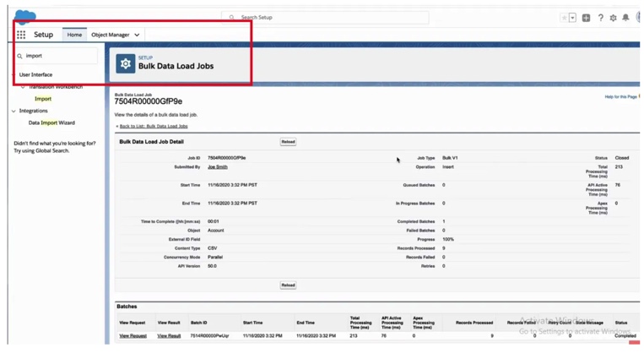Open the Joe Smith user link

click(218, 167)
